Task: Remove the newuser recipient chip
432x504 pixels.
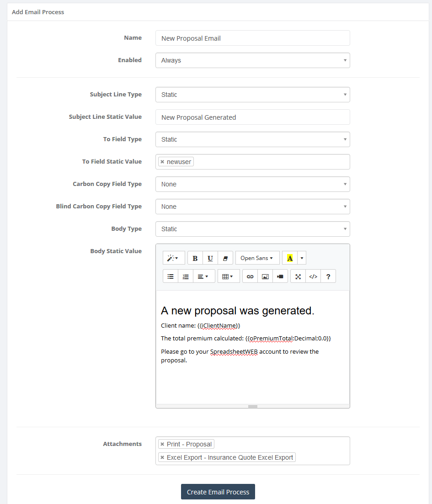Action: click(163, 161)
